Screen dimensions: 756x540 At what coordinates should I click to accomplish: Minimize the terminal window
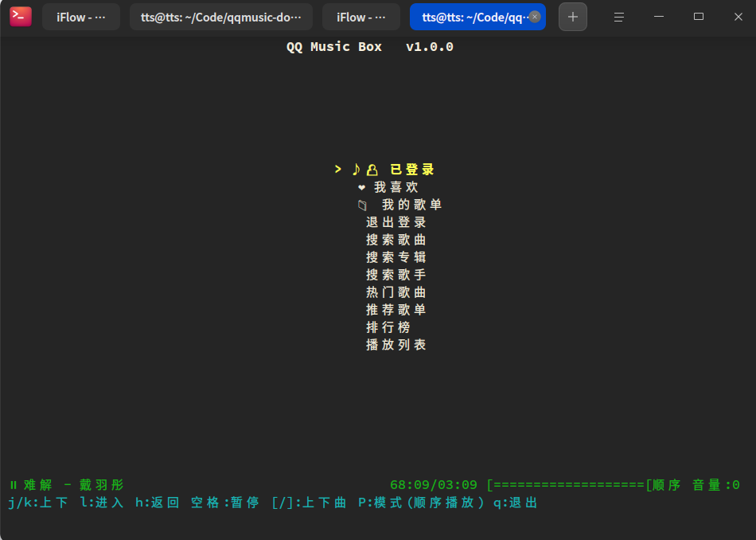659,17
